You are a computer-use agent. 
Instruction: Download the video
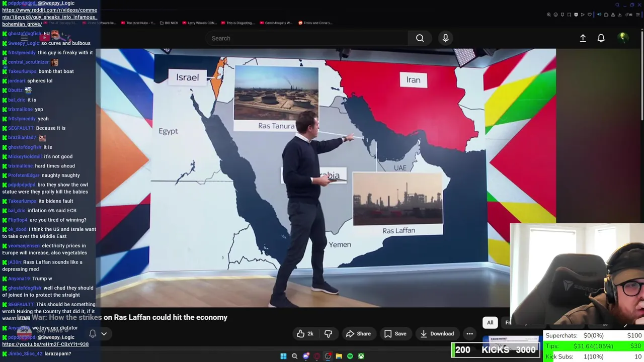pyautogui.click(x=437, y=333)
